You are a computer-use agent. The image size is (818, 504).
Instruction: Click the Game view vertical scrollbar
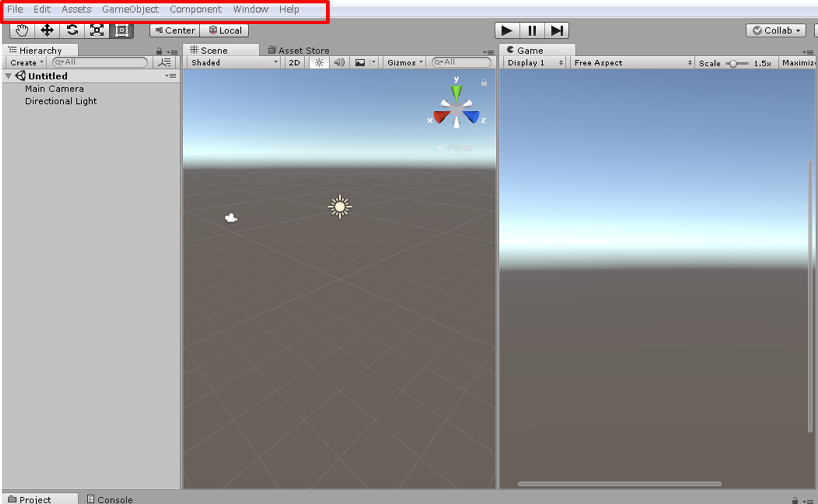pos(810,296)
